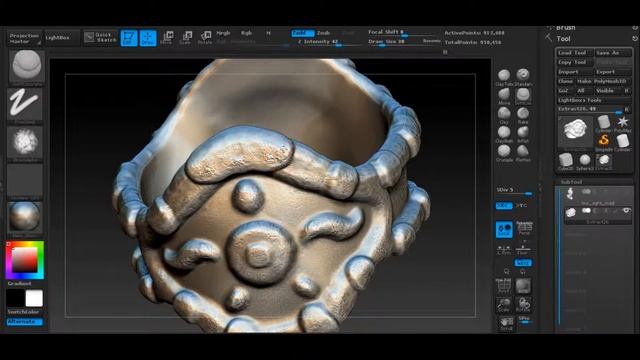
Task: Enable Mrgb color mode
Action: point(223,33)
